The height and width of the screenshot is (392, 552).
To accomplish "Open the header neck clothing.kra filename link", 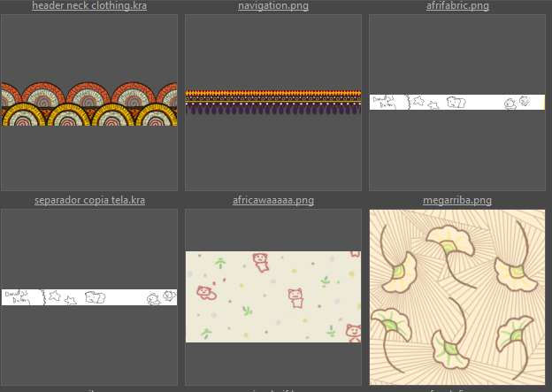I will (89, 6).
